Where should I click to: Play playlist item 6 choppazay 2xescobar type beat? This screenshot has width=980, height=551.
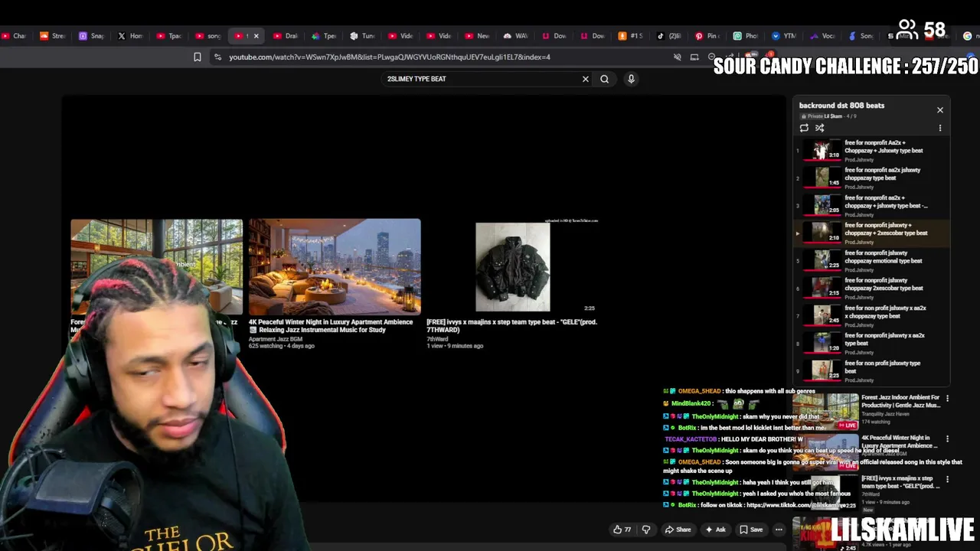(871, 288)
